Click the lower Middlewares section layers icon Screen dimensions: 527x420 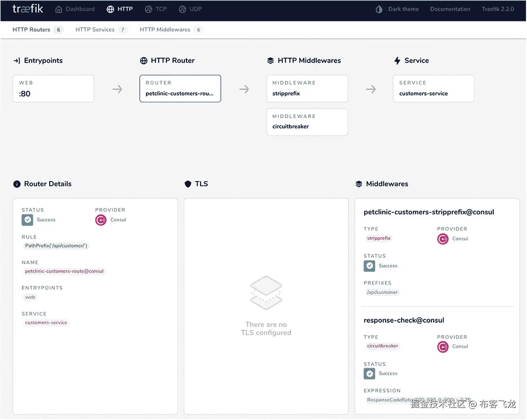click(359, 184)
